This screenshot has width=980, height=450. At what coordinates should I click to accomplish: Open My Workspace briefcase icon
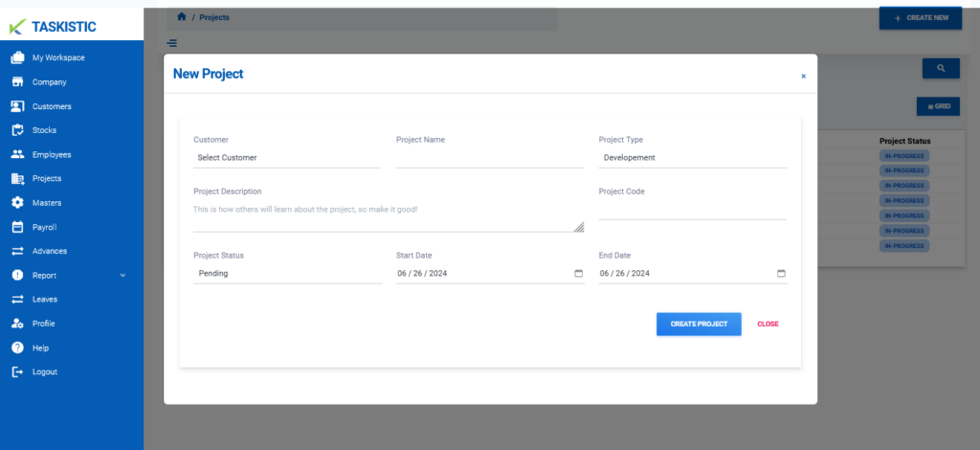tap(17, 57)
